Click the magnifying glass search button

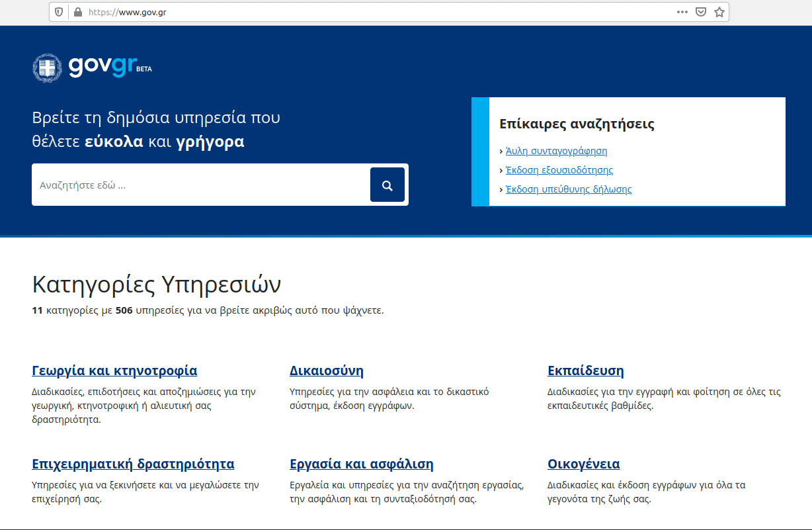tap(387, 185)
